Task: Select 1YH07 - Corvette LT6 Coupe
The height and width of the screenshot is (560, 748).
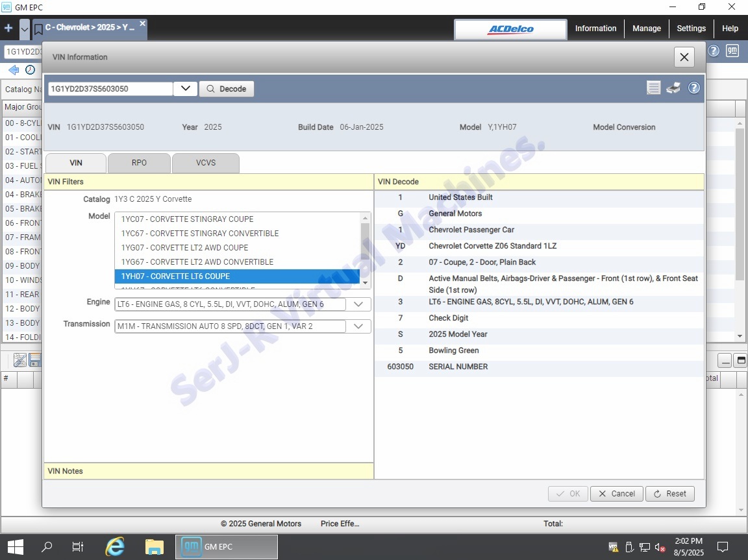Action: (237, 276)
